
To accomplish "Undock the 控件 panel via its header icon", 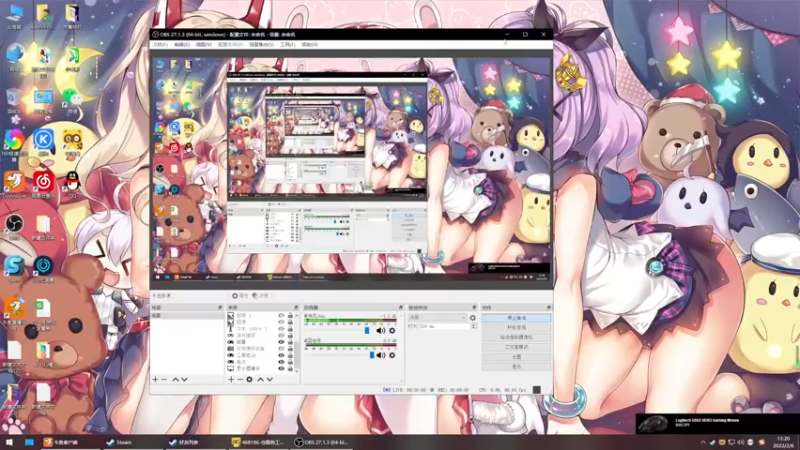I will pyautogui.click(x=548, y=308).
